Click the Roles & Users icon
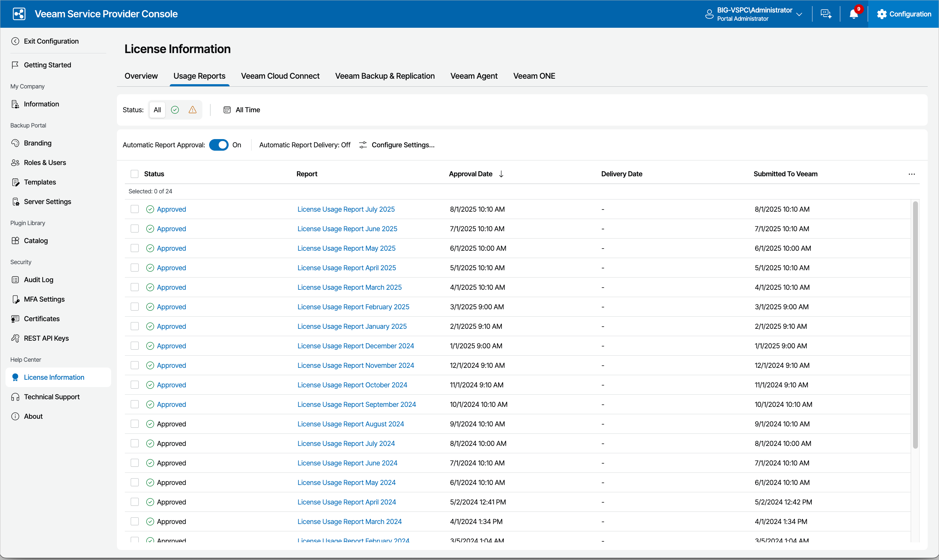This screenshot has width=939, height=560. [x=15, y=163]
